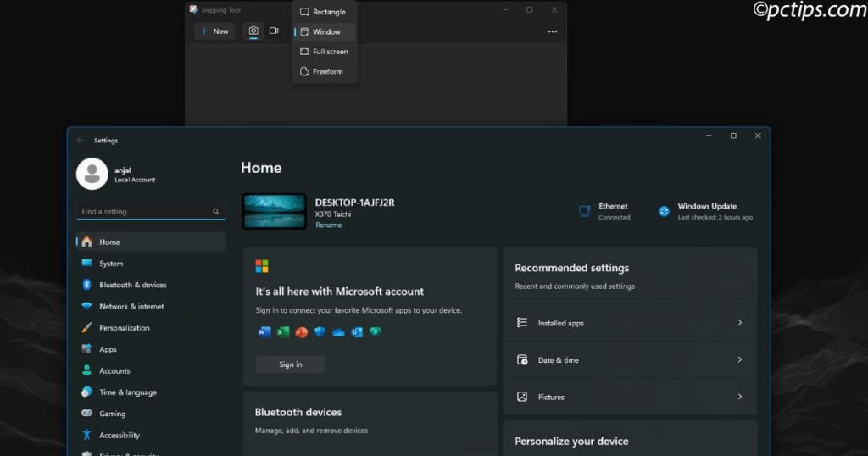The height and width of the screenshot is (456, 868).
Task: Open Apps settings
Action: coord(151,349)
